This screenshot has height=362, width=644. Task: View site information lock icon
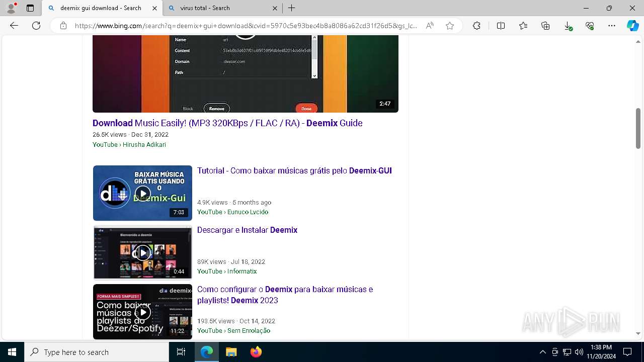click(x=63, y=26)
